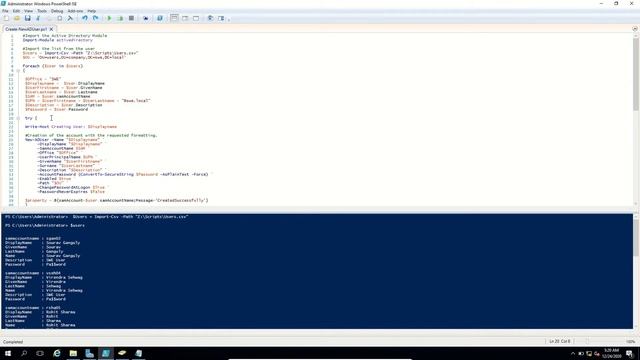Click the Import-Csv users.csv line in the script
This screenshot has width=640, height=360.
80,53
